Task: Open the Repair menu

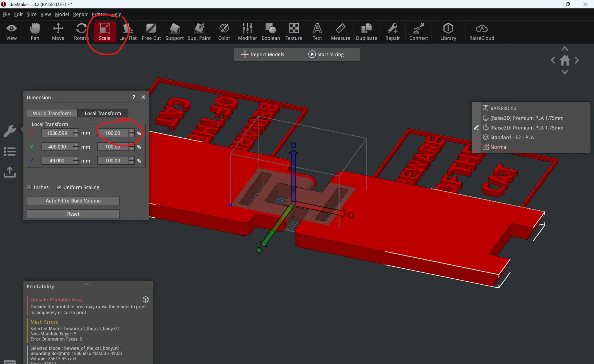Action: click(x=80, y=14)
